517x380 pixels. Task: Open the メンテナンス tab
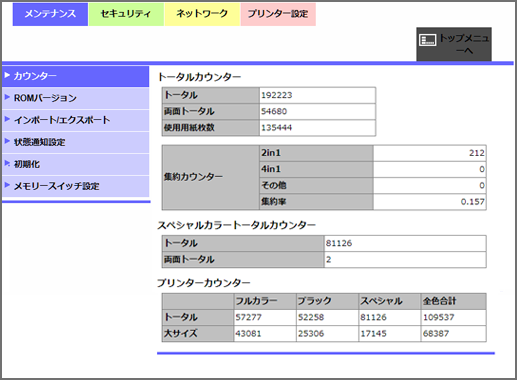tap(50, 14)
